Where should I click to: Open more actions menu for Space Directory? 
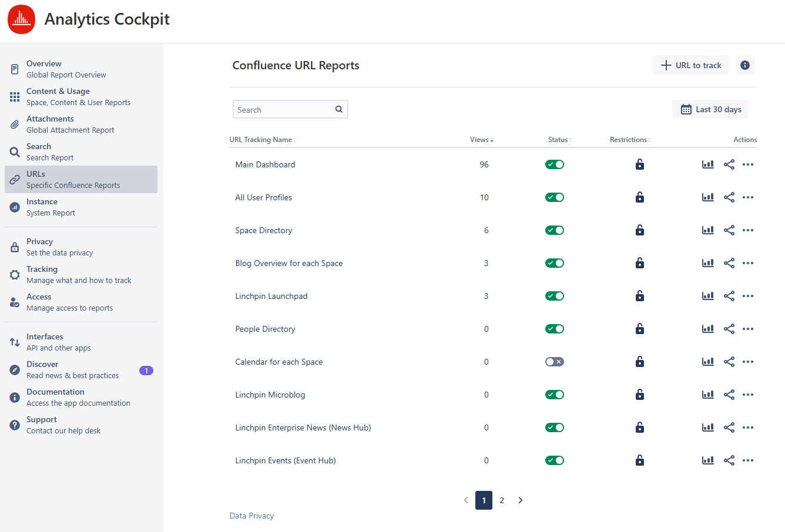click(747, 230)
